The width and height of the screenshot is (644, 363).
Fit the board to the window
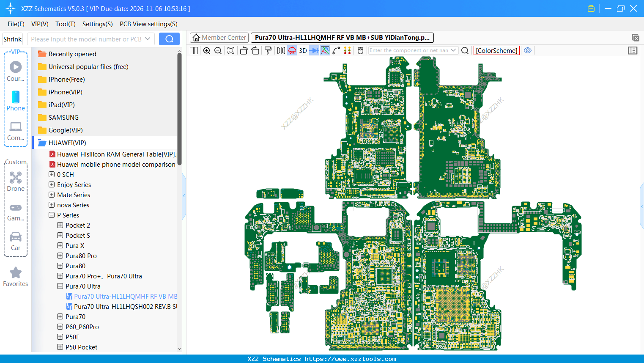coord(231,51)
